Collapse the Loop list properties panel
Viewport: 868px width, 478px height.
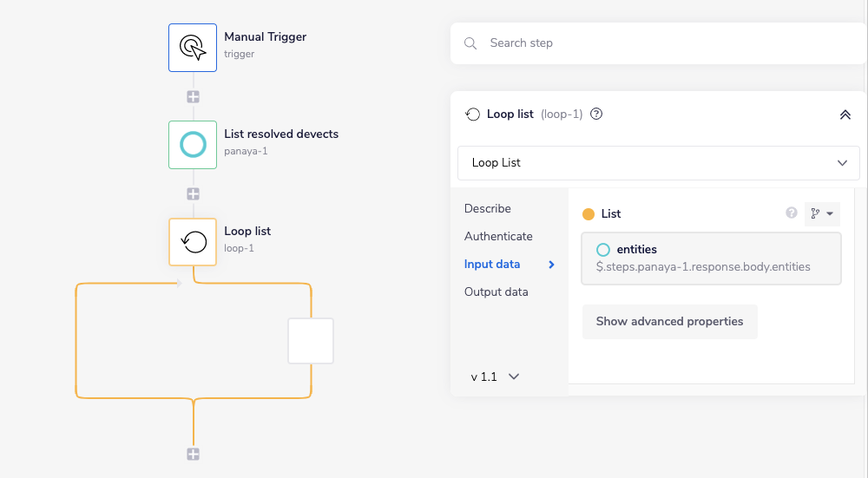[x=845, y=115]
